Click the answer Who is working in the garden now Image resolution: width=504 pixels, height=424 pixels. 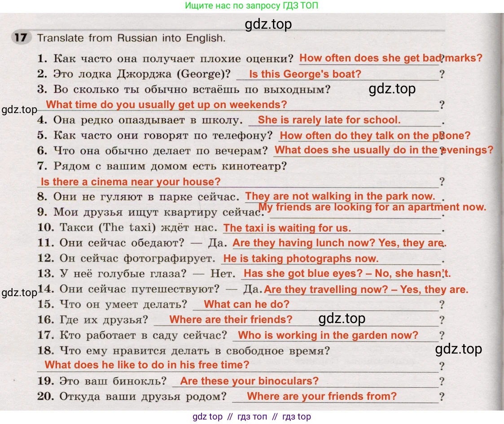328,335
